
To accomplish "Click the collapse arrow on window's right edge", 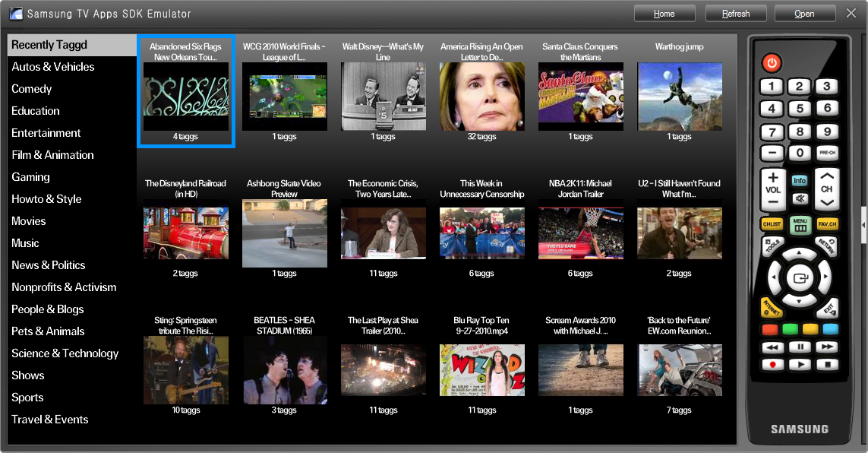I will (864, 225).
